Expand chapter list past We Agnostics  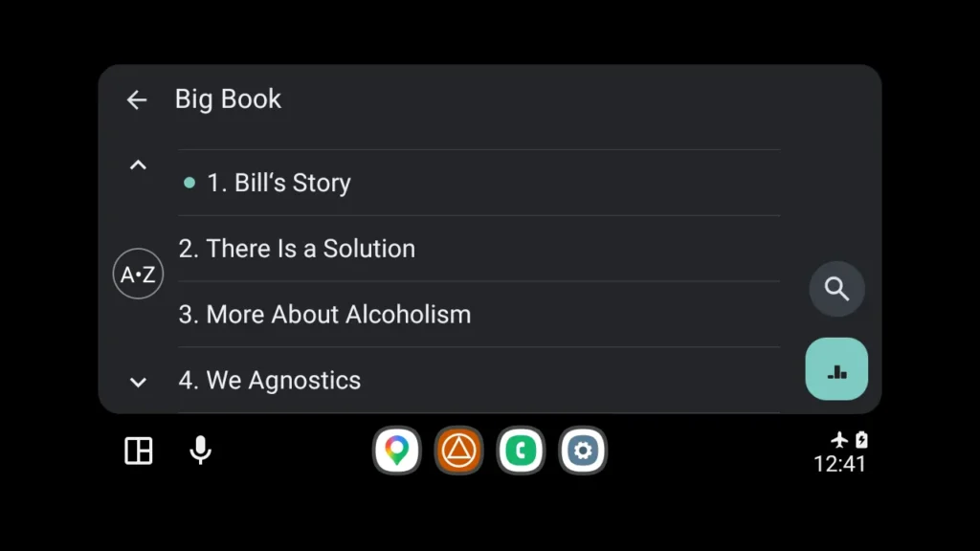tap(138, 382)
